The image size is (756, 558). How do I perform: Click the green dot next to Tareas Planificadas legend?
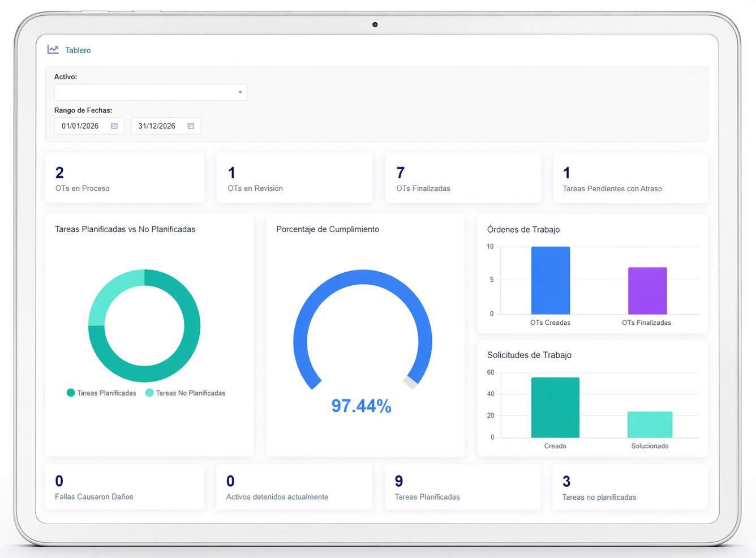(71, 392)
